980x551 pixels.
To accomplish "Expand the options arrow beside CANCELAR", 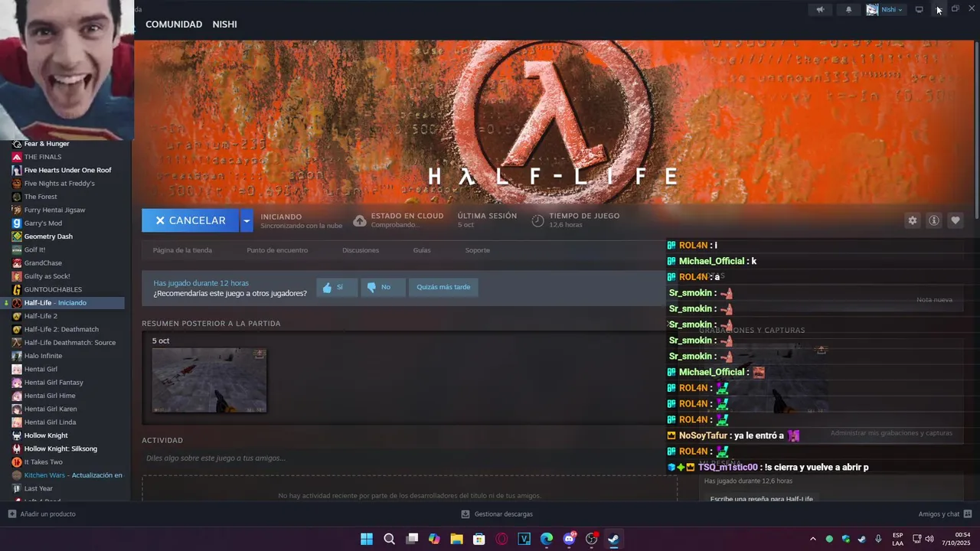I will point(247,220).
